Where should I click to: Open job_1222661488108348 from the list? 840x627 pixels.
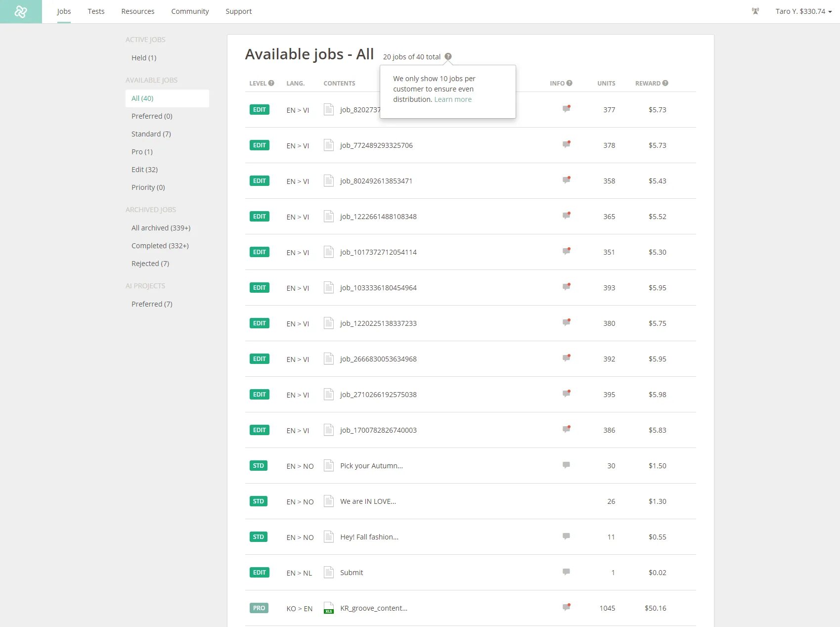click(378, 217)
